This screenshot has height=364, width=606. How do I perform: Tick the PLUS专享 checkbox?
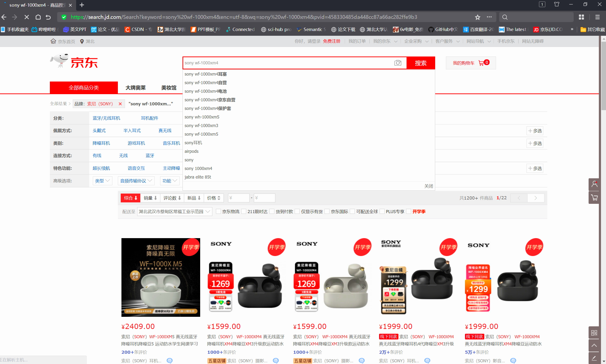coord(382,211)
